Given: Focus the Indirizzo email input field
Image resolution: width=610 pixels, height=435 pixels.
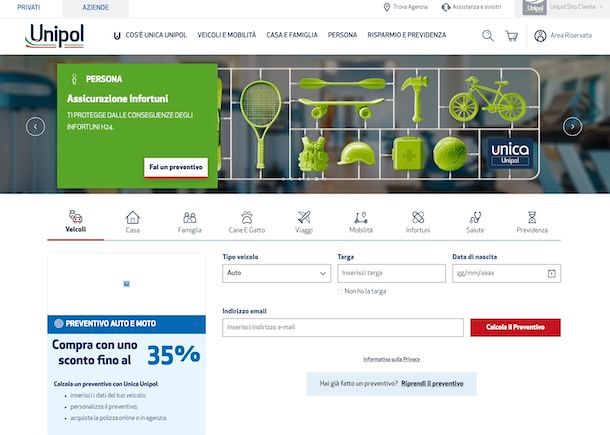Looking at the screenshot, I should coord(343,327).
